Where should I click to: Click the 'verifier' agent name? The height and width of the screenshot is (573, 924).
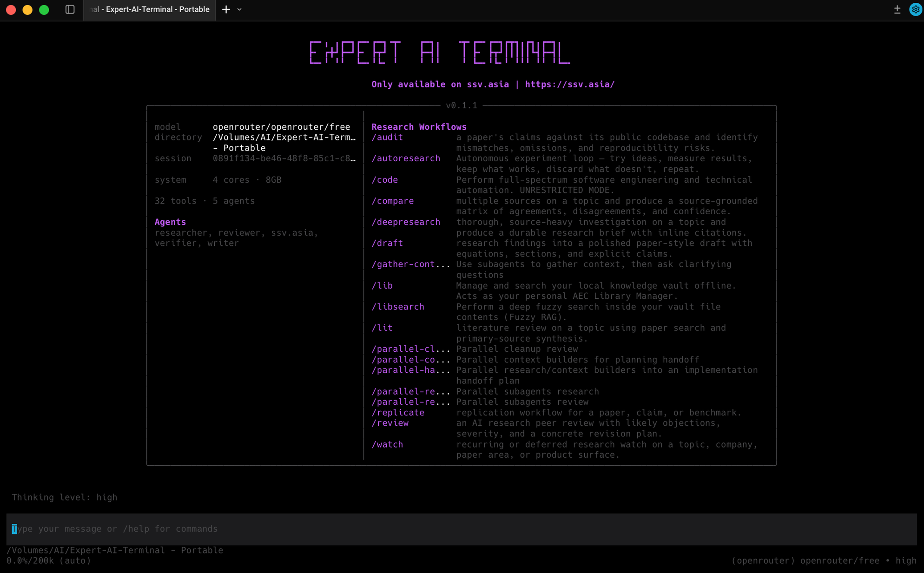(175, 243)
